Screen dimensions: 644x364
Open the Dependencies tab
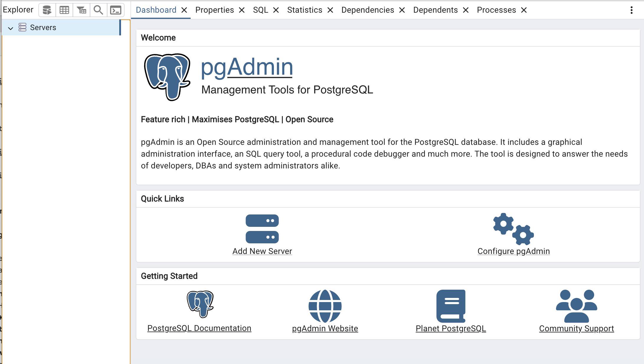tap(367, 10)
